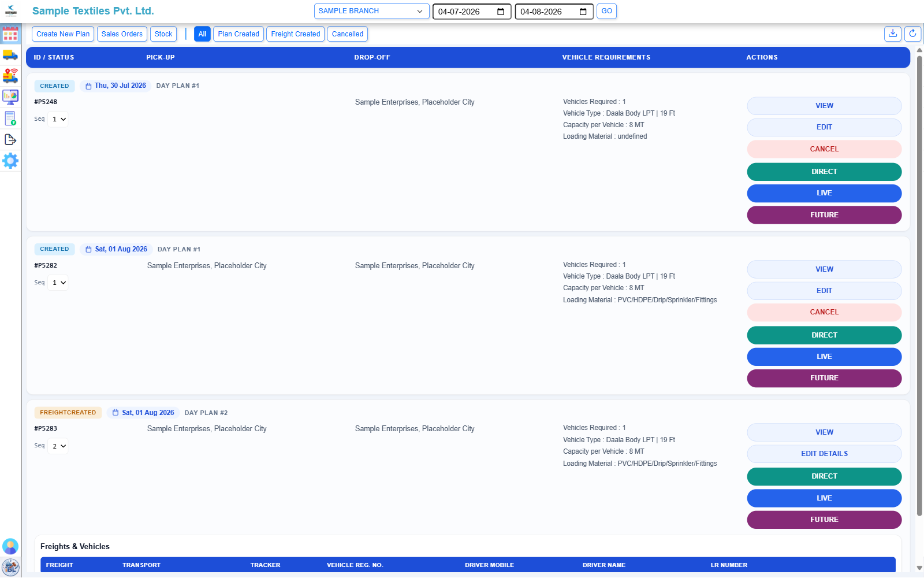Open the settings gear sidebar icon
The height and width of the screenshot is (578, 924).
10,161
